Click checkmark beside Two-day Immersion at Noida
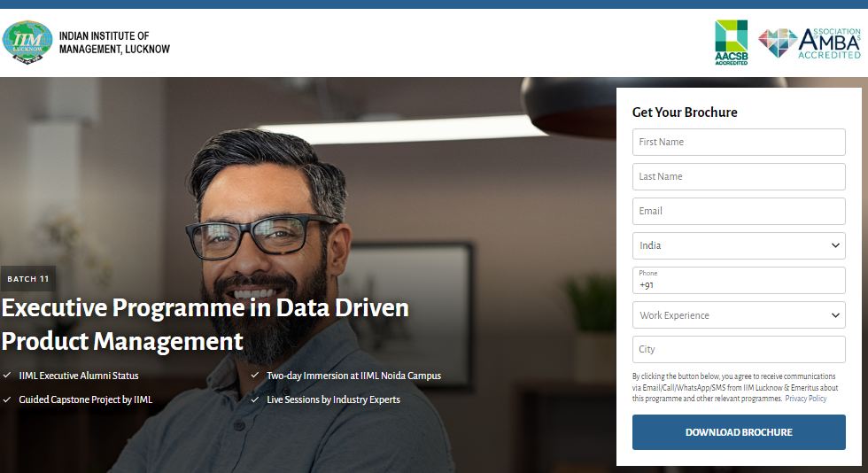 pos(255,376)
